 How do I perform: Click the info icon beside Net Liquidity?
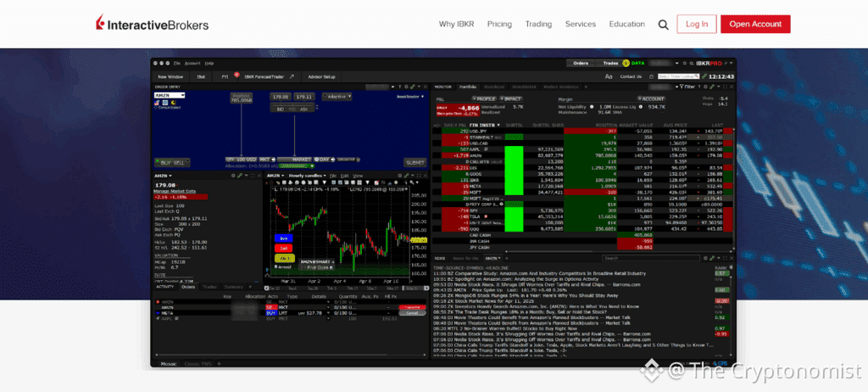(592, 106)
